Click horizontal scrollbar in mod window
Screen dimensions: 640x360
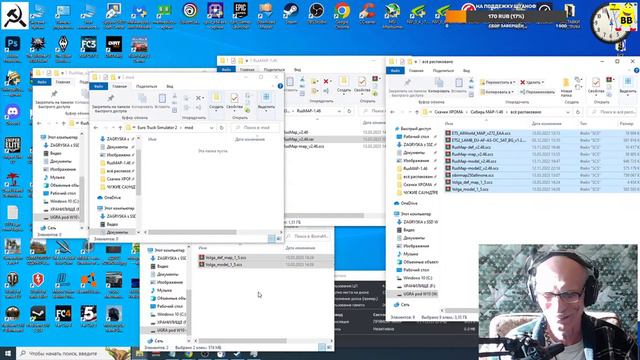coord(192,232)
